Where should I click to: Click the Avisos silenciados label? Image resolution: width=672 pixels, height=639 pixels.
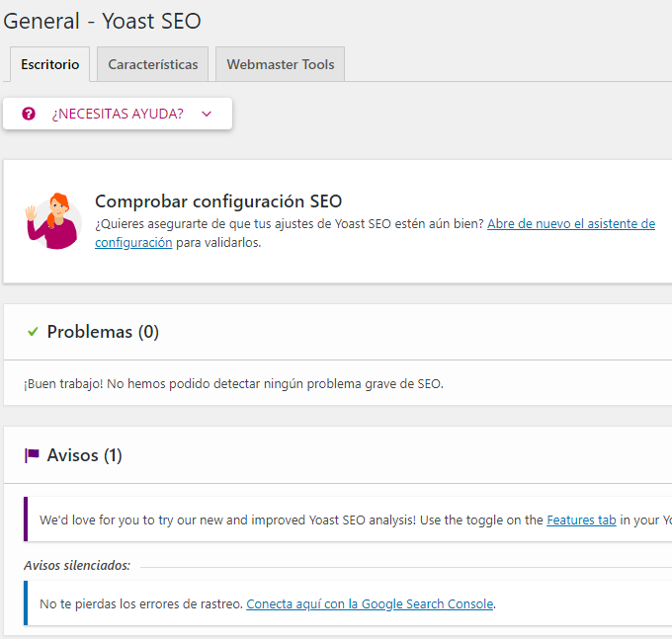point(77,565)
